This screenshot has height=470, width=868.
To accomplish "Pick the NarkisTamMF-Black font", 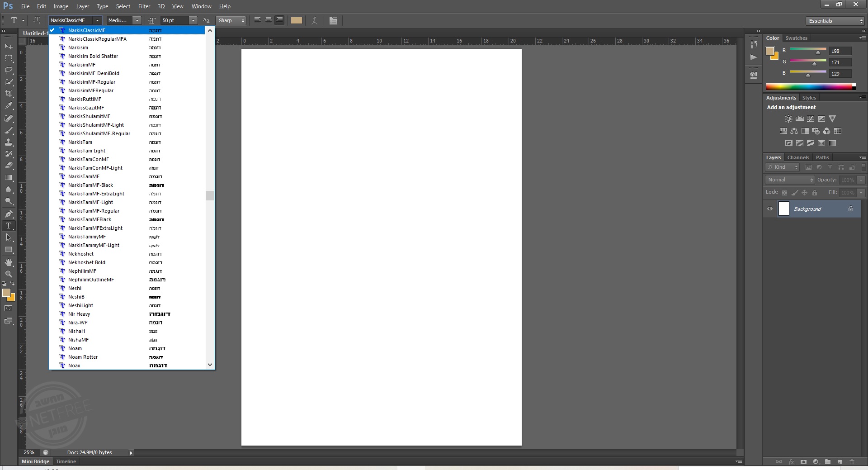I will point(90,185).
